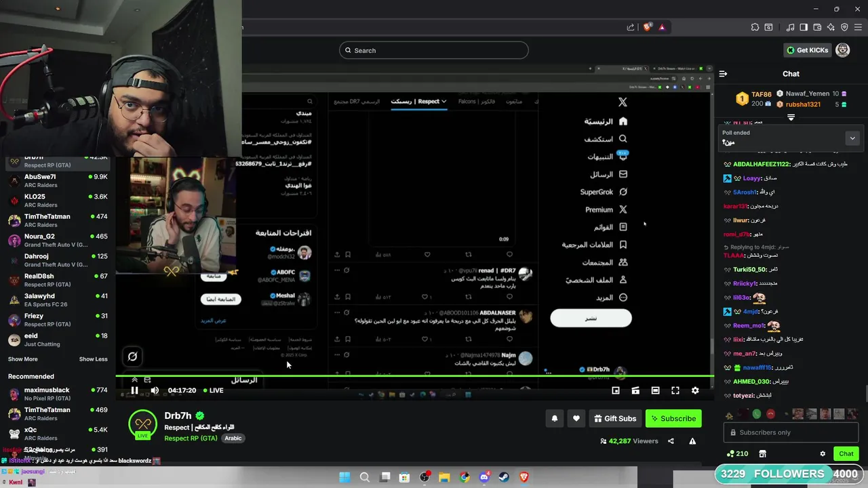
Task: Expand the Poll ended dropdown
Action: 852,138
